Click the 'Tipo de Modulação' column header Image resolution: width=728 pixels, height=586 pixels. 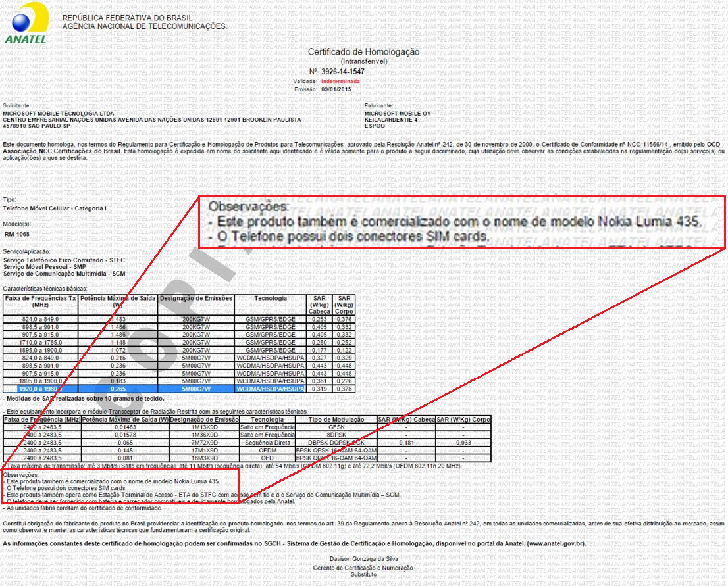click(x=336, y=420)
